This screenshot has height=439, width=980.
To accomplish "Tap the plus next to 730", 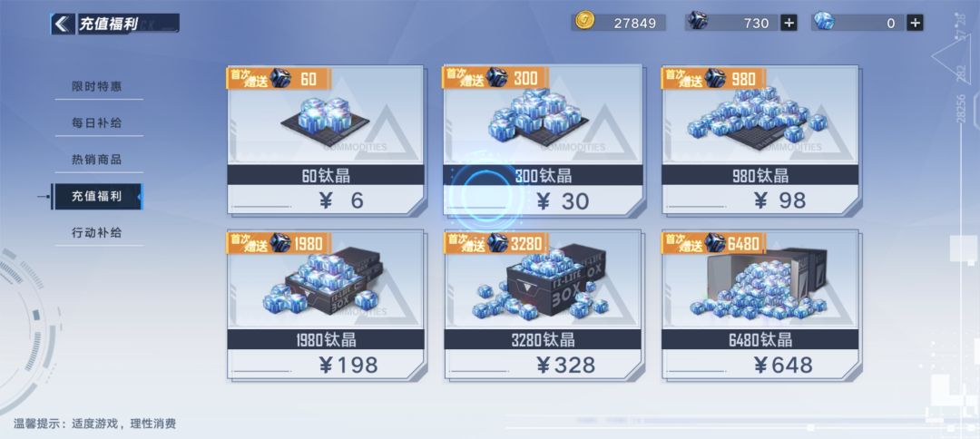I will coord(789,23).
